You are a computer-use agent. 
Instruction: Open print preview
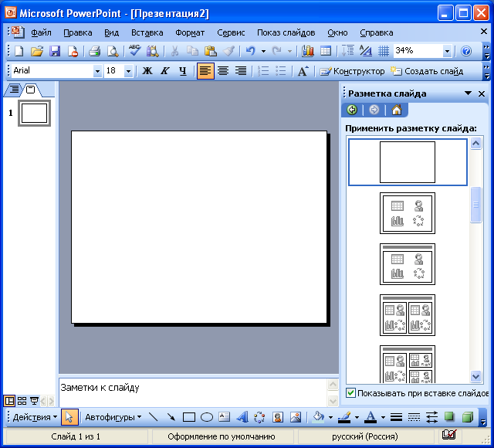[112, 51]
